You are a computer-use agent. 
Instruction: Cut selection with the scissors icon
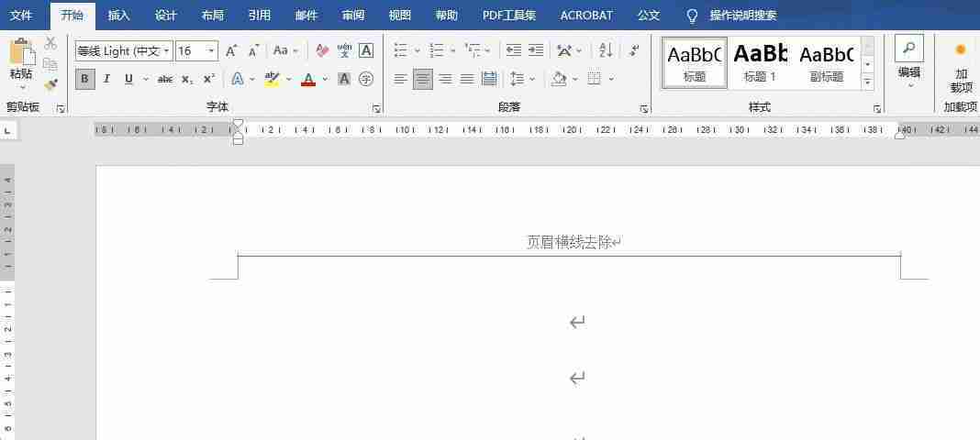[50, 43]
